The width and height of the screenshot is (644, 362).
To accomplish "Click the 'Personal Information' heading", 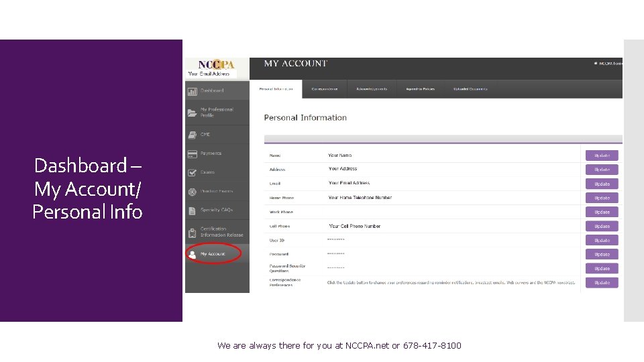I will (x=305, y=118).
